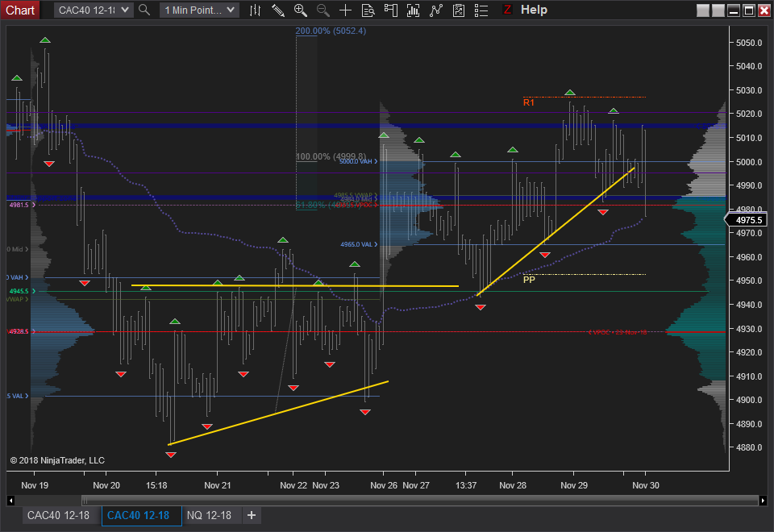Select the Drawing Tools pencil icon
The image size is (774, 532).
click(x=278, y=10)
